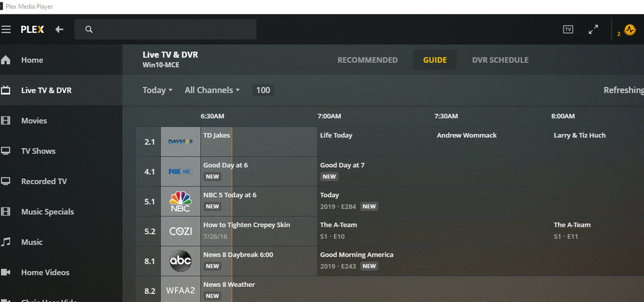Enter fullscreen mode
The width and height of the screenshot is (644, 302).
594,29
